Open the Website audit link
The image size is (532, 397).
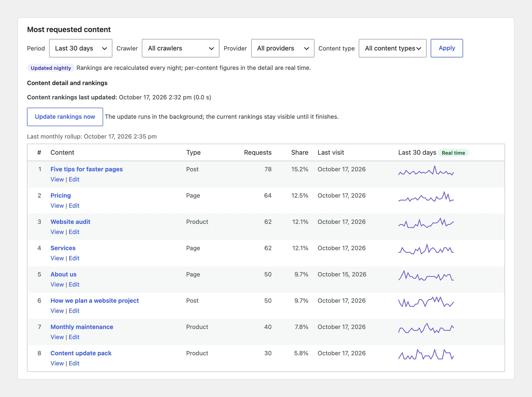(70, 222)
